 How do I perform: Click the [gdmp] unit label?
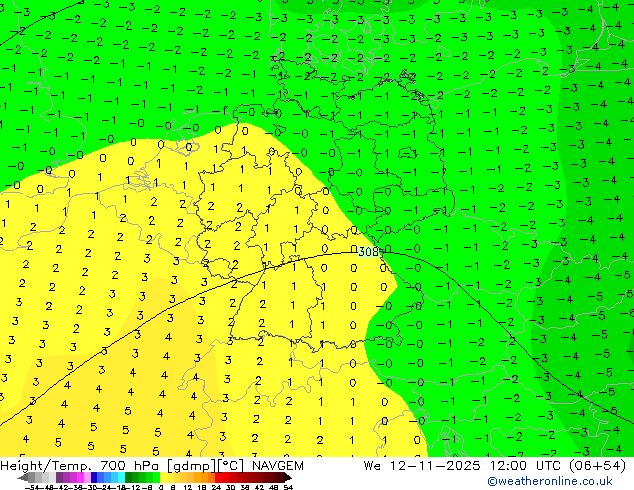click(191, 466)
